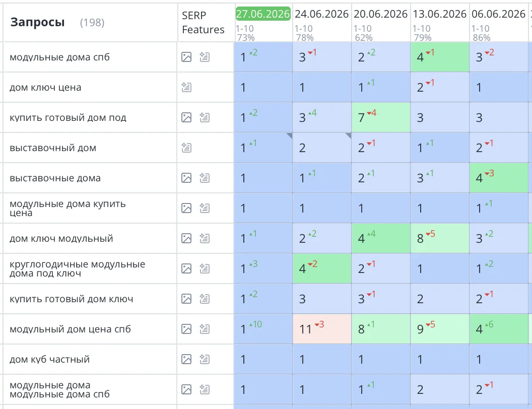Click snippet icon for дом куб частный
Viewport: 532px width, 409px height.
[204, 359]
